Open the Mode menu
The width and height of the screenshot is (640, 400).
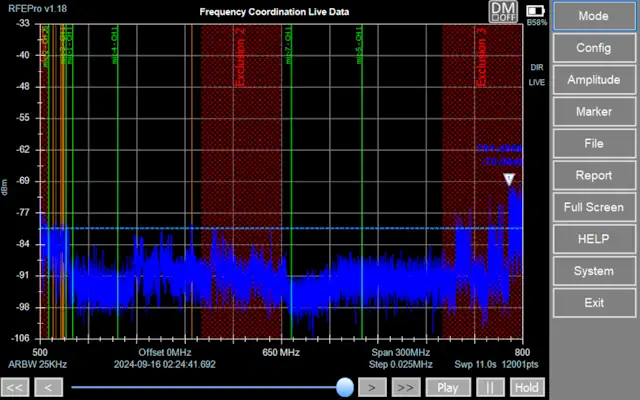594,17
